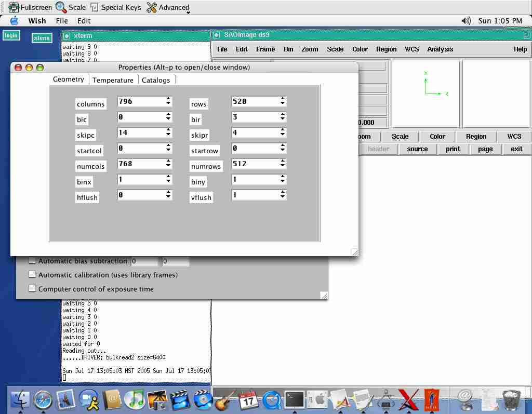
Task: Launch iTunes from the dock
Action: click(x=135, y=399)
